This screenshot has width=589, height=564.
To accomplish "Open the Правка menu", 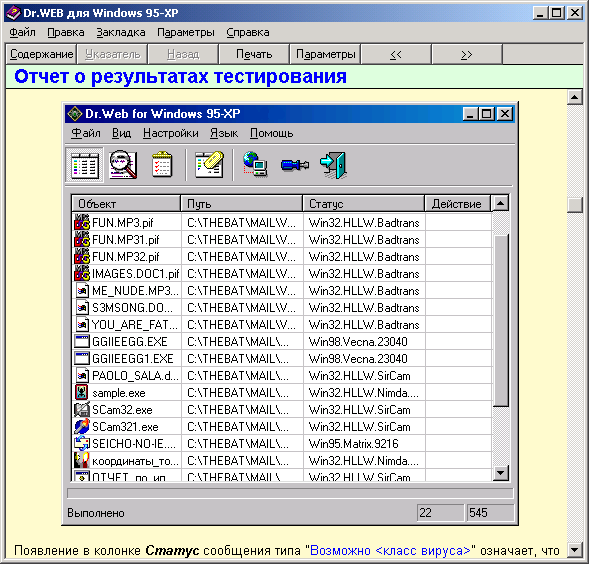I will click(66, 33).
